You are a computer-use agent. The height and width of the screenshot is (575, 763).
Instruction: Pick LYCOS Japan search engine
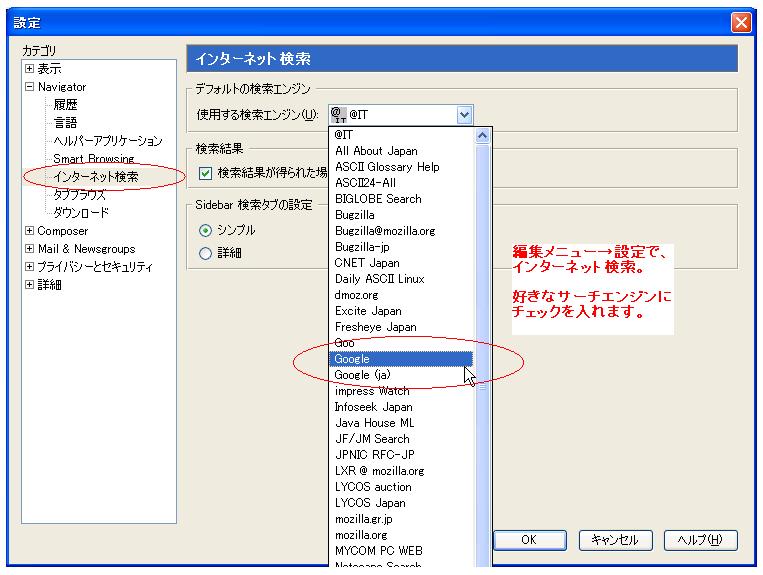401,503
